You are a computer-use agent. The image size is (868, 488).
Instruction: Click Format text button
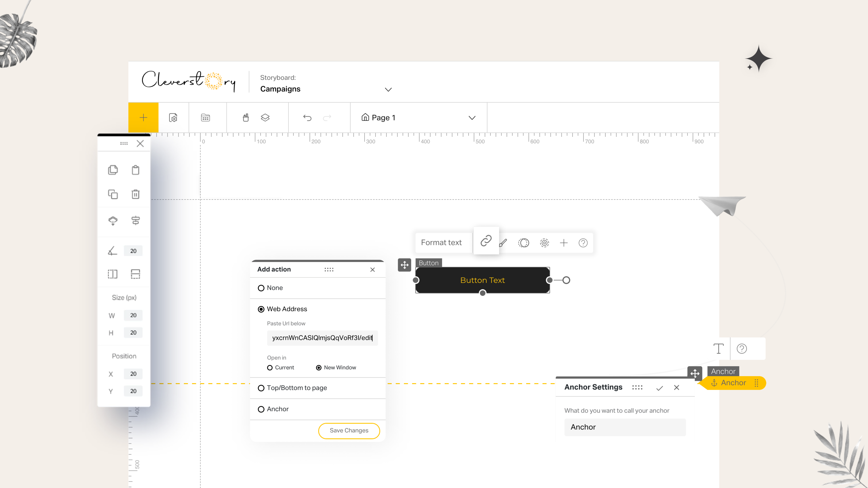441,242
